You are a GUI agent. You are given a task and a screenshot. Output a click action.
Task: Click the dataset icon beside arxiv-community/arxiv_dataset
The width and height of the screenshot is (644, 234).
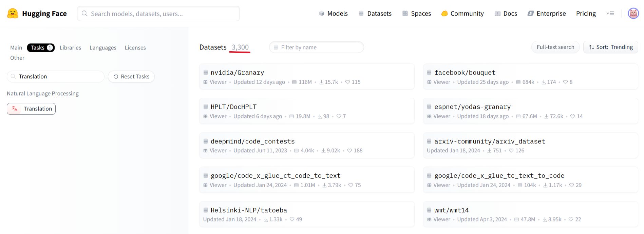429,141
